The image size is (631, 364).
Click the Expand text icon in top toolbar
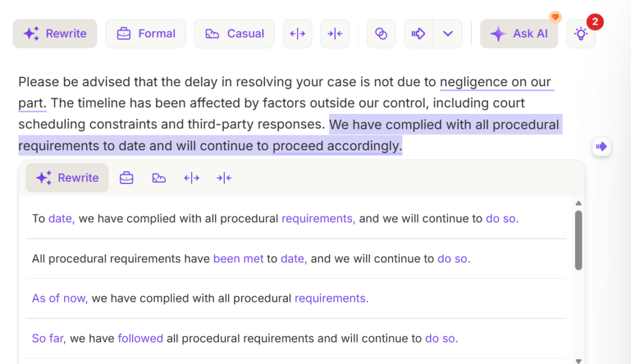298,34
